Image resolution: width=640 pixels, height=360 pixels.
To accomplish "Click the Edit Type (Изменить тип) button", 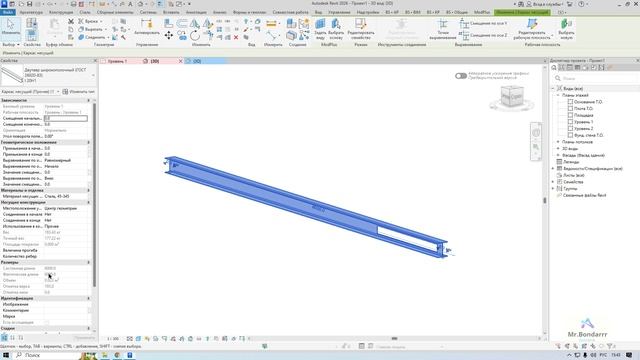I will click(x=78, y=91).
